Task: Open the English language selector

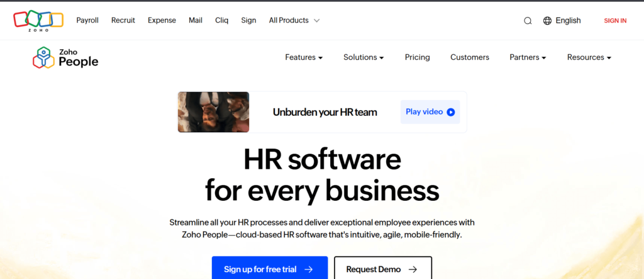Action: click(x=562, y=21)
